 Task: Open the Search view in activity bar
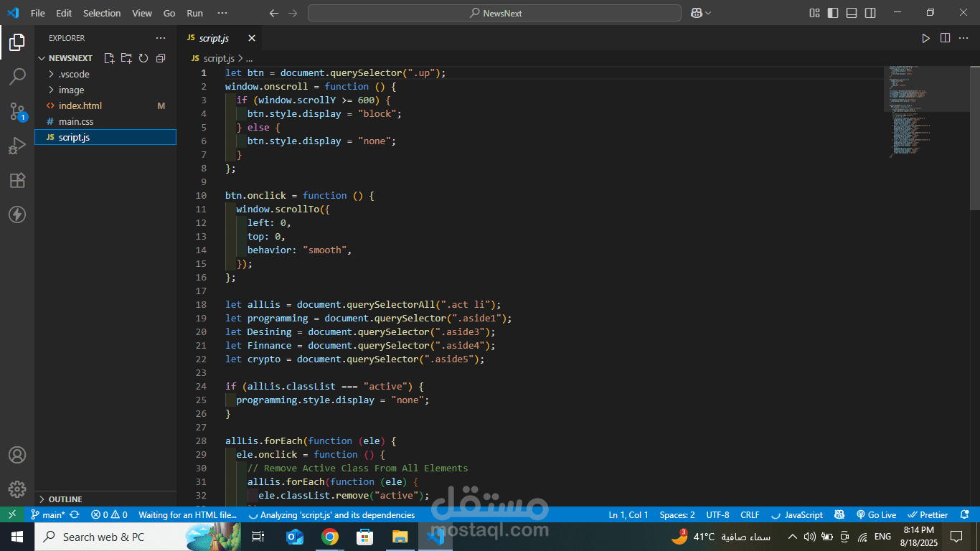(17, 76)
